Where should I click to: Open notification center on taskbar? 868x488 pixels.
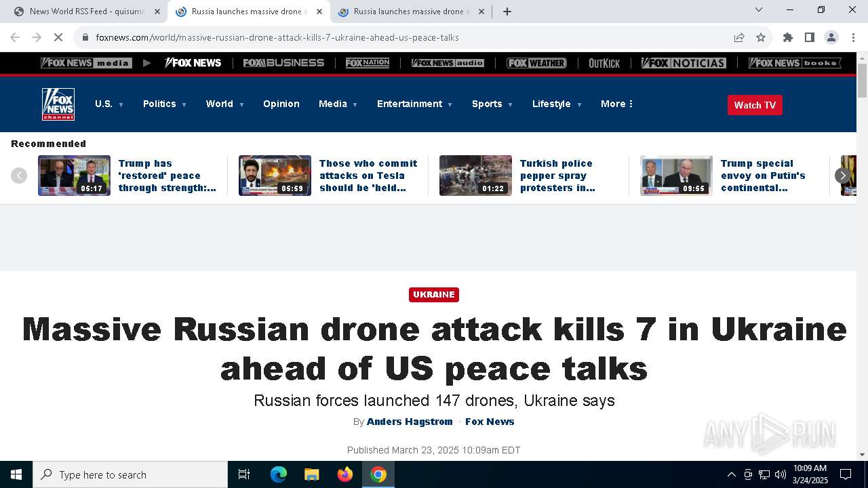[x=846, y=474]
